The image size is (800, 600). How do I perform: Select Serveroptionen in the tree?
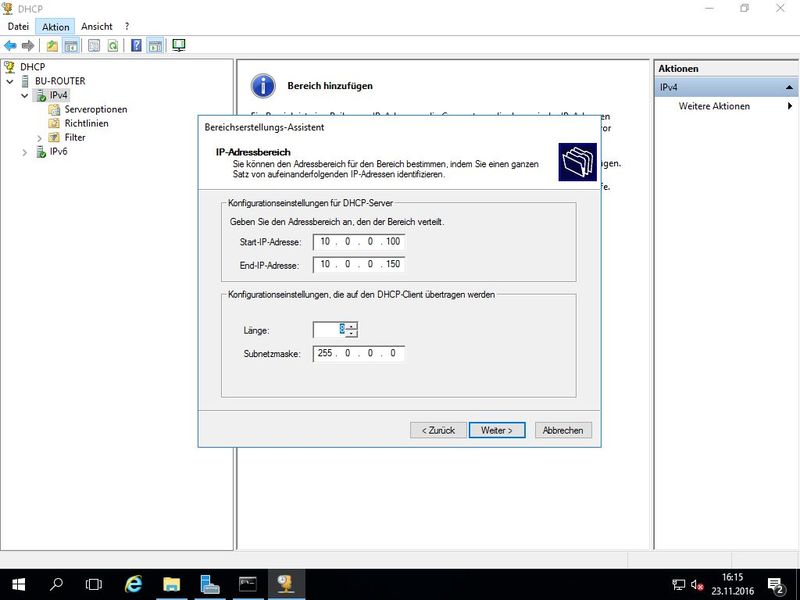[x=95, y=109]
